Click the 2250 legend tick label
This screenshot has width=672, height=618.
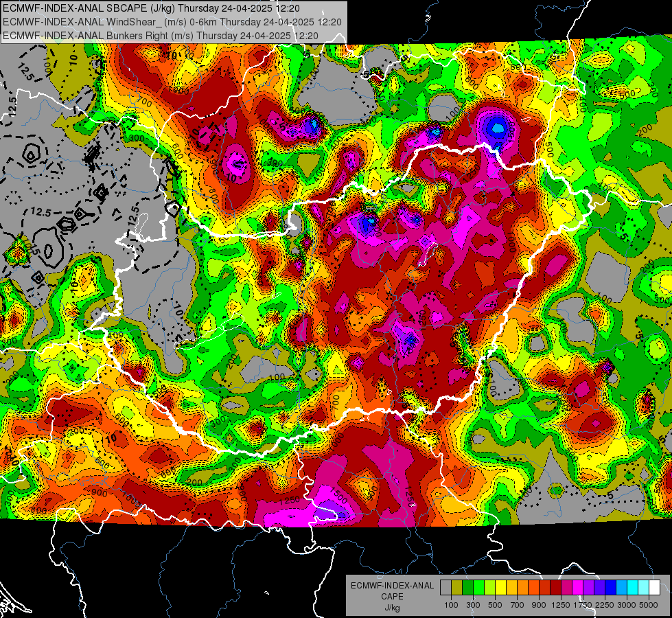click(x=605, y=605)
